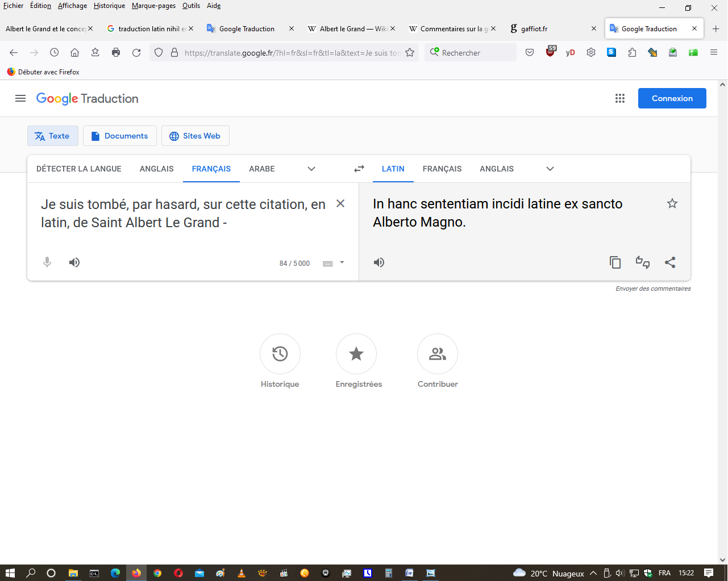728x581 pixels.
Task: Bookmark this page with the URL star
Action: [410, 53]
